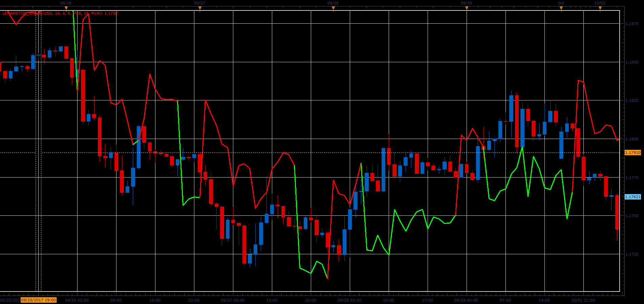
Task: Select the orange 09/27 day marker triangle
Action: pyautogui.click(x=200, y=8)
